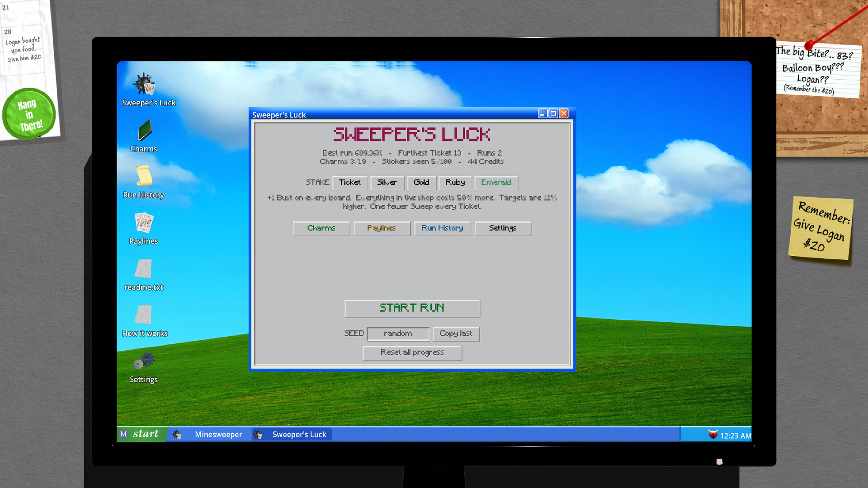Select the Gold stake

421,183
